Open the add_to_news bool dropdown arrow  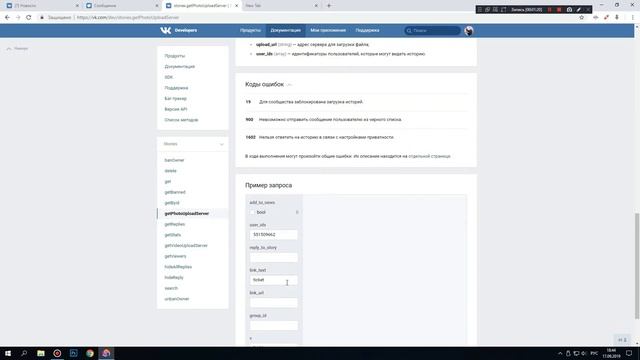[x=297, y=212]
